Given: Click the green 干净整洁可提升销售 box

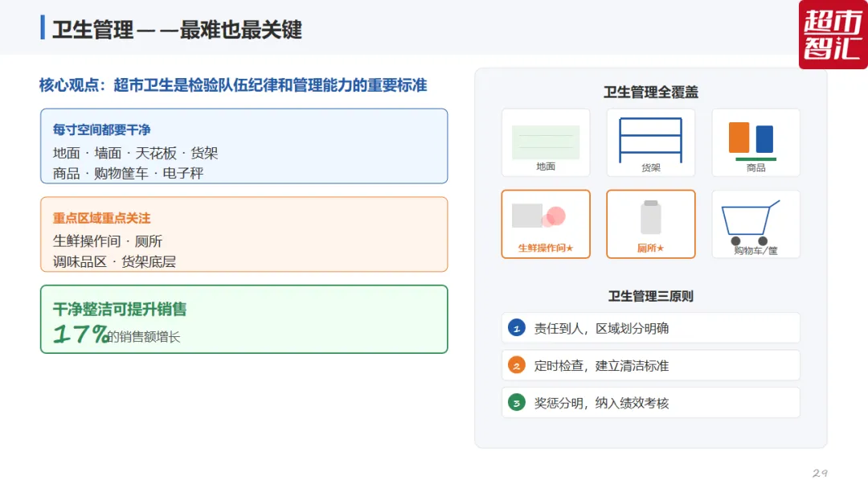Looking at the screenshot, I should 244,319.
